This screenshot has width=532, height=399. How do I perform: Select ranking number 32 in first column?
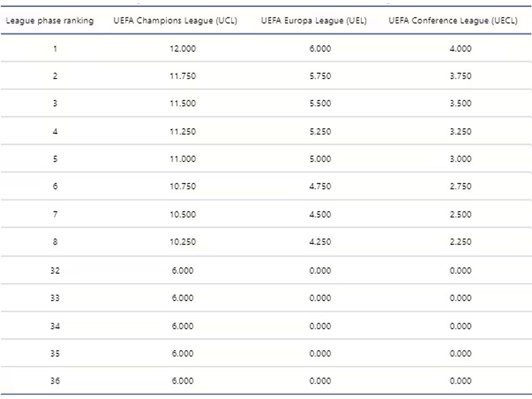click(55, 271)
